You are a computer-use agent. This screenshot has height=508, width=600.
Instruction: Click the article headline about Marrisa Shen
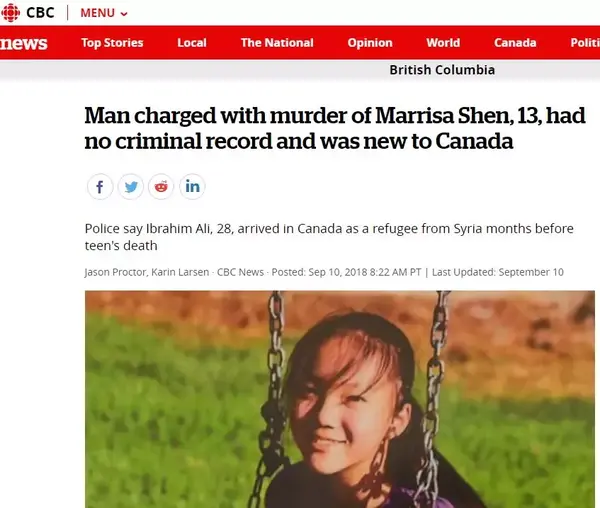[x=335, y=128]
